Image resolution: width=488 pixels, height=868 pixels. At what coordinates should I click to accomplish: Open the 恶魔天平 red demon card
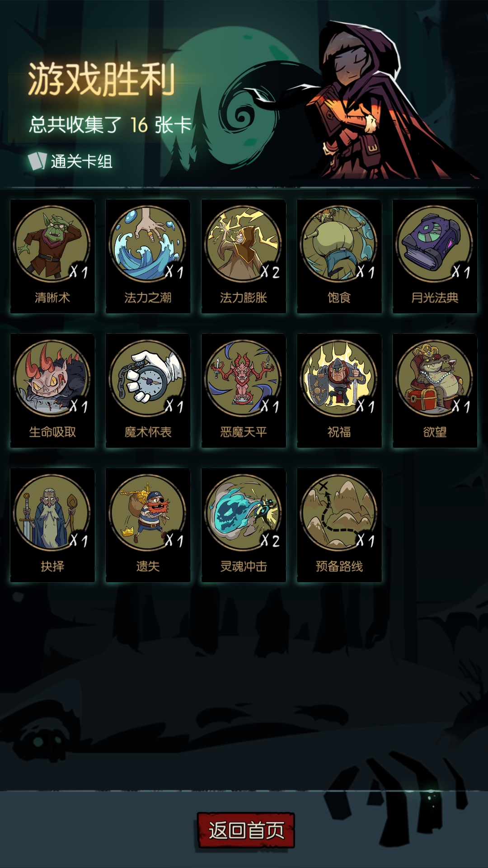click(244, 391)
